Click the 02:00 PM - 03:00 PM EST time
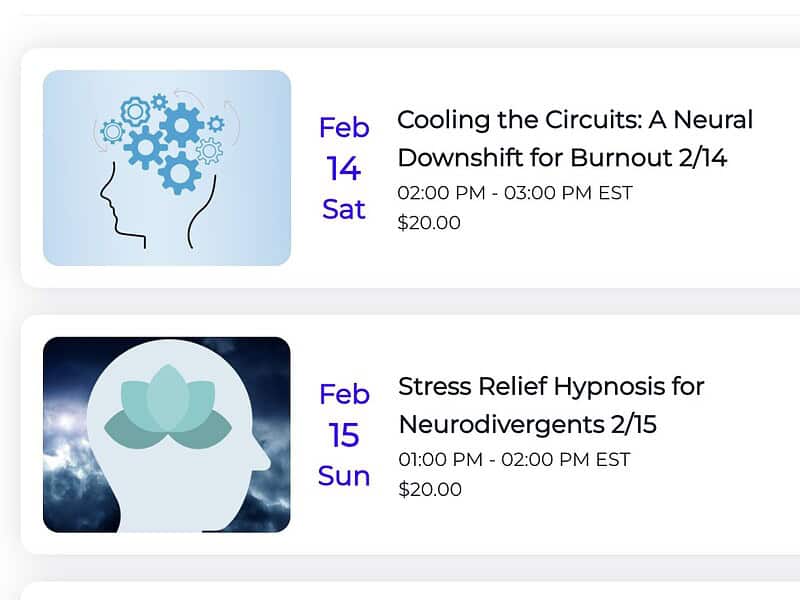The height and width of the screenshot is (600, 800). tap(514, 193)
